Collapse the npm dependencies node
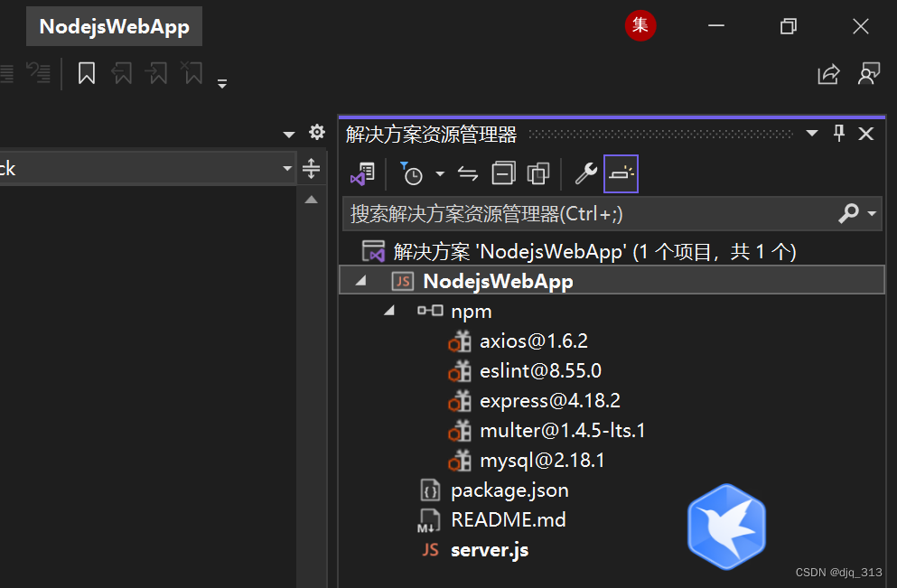897x588 pixels. point(389,311)
